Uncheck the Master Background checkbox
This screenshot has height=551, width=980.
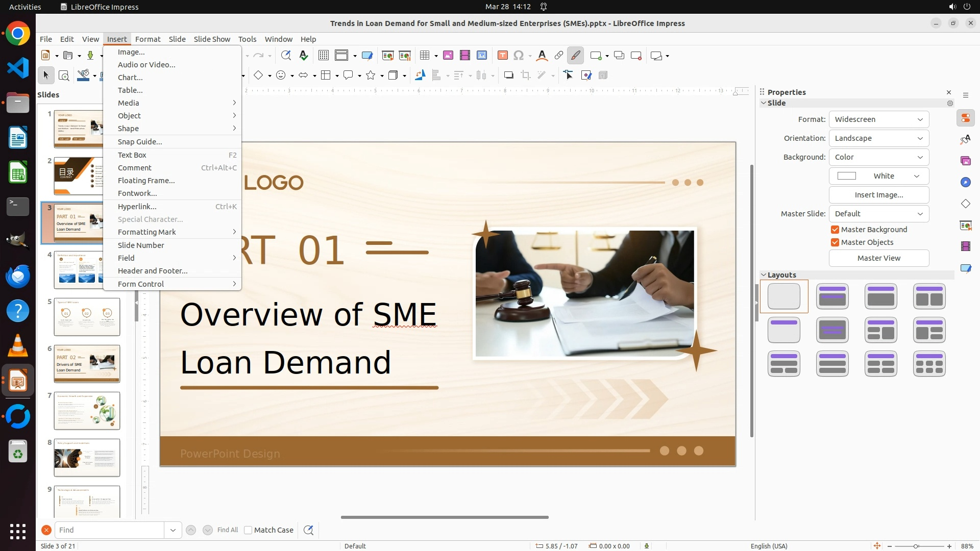[x=835, y=230]
